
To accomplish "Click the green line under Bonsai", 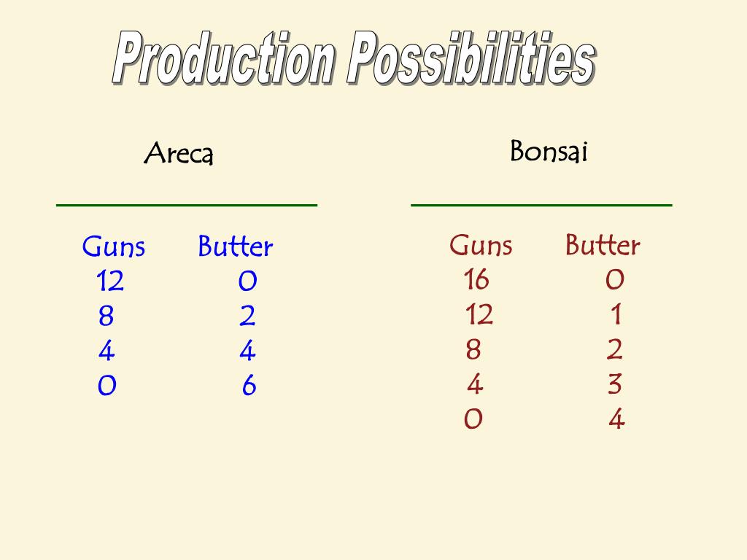I will coord(542,205).
